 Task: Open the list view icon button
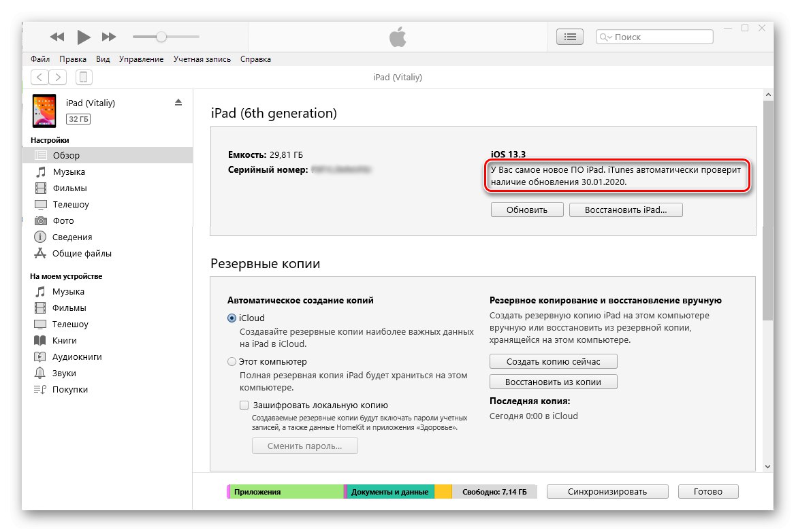tap(571, 37)
